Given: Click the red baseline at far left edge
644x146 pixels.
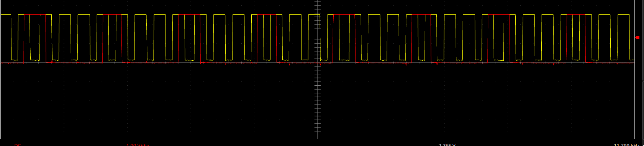Looking at the screenshot, I should click(x=6, y=63).
